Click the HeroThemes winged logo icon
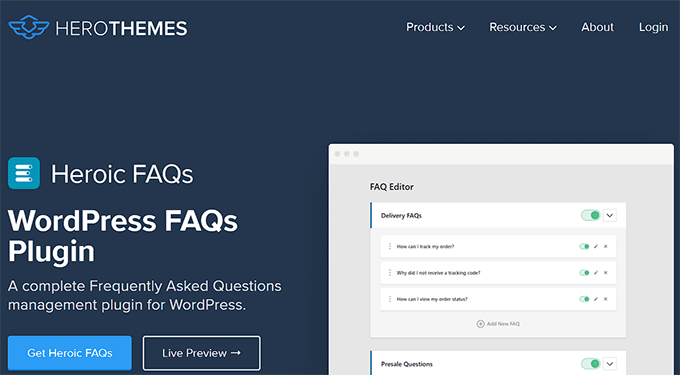 [29, 27]
